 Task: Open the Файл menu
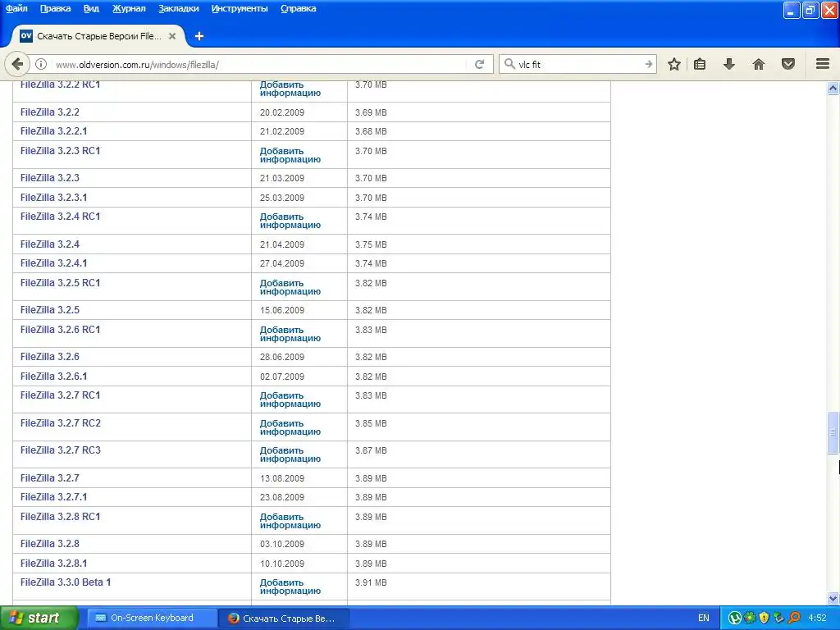coord(16,8)
